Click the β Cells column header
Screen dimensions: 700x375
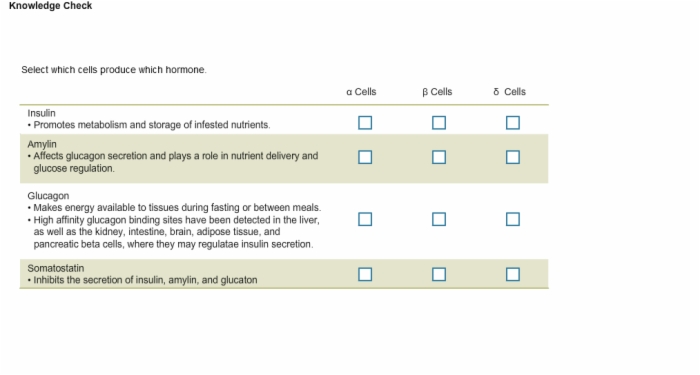(437, 92)
